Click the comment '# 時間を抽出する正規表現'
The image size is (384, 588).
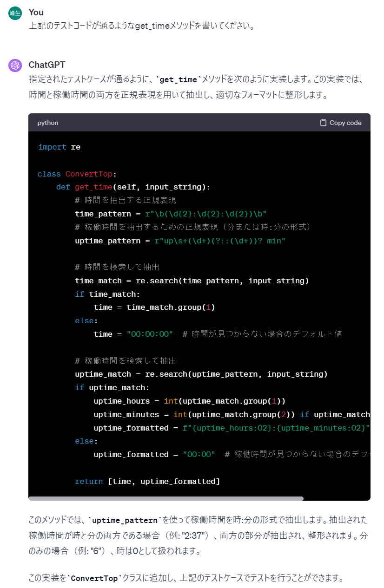[126, 200]
